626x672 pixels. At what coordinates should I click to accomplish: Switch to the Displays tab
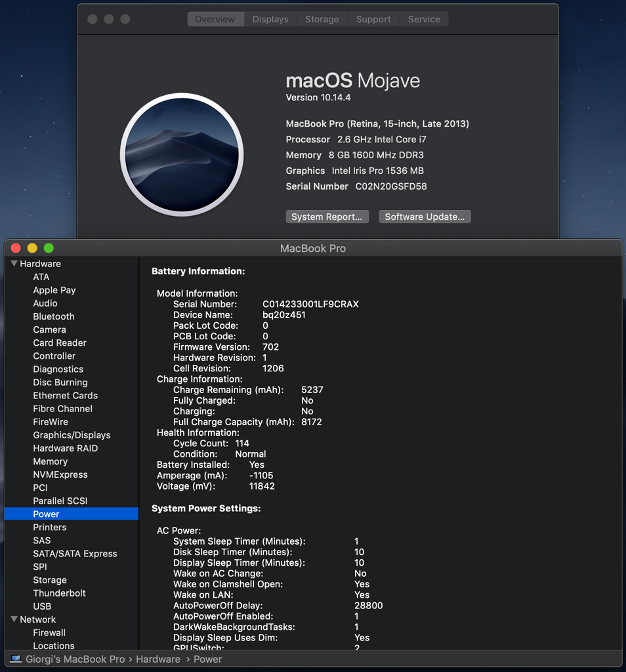pyautogui.click(x=270, y=19)
